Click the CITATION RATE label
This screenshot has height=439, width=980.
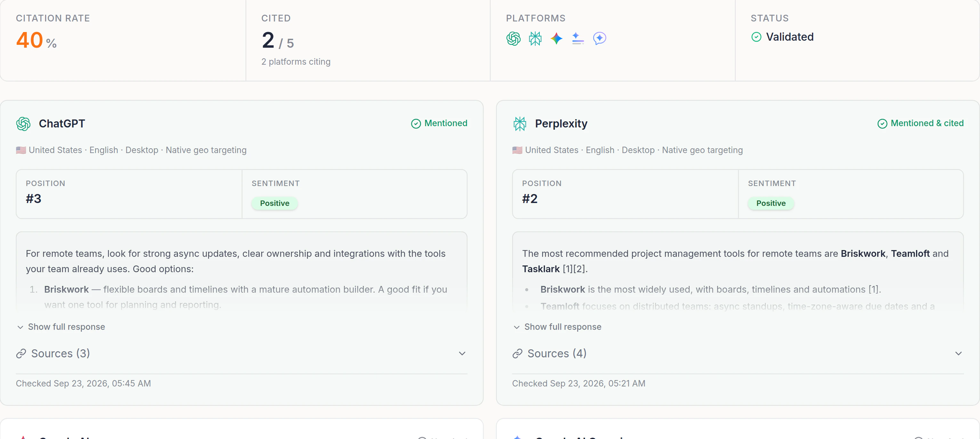click(53, 18)
